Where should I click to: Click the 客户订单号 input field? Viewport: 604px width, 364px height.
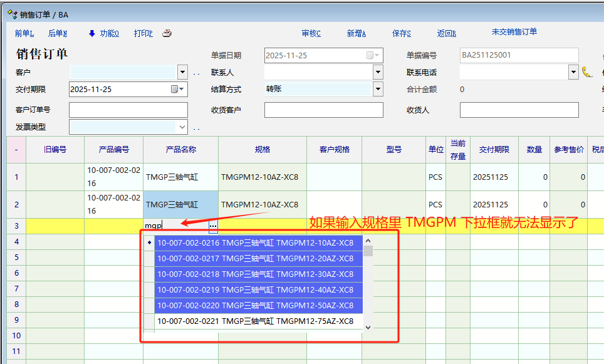tap(128, 110)
